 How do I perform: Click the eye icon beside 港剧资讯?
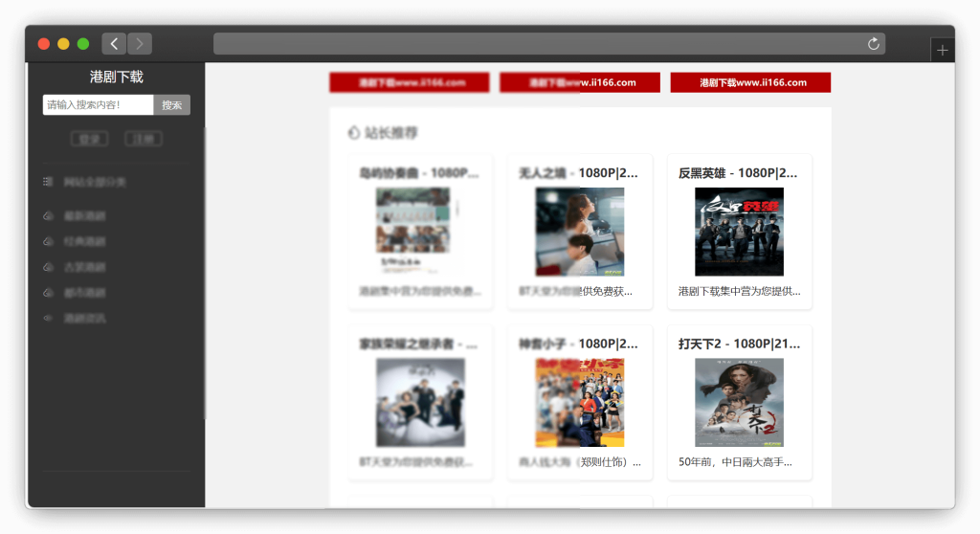(48, 318)
